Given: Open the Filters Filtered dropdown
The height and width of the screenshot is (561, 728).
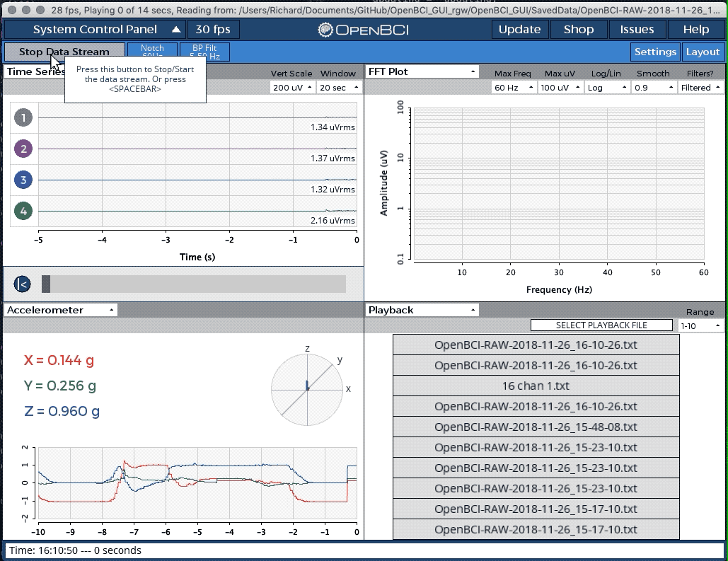Looking at the screenshot, I should tap(700, 87).
